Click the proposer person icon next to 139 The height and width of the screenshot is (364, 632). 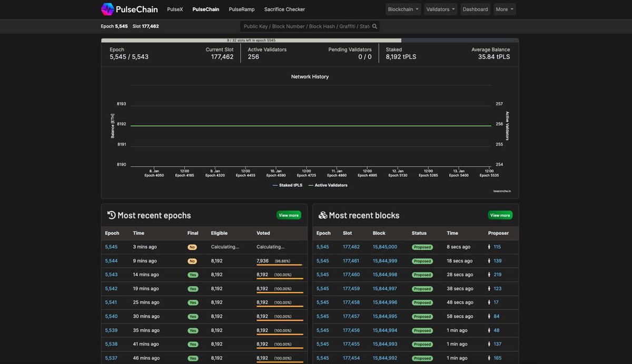tap(489, 261)
